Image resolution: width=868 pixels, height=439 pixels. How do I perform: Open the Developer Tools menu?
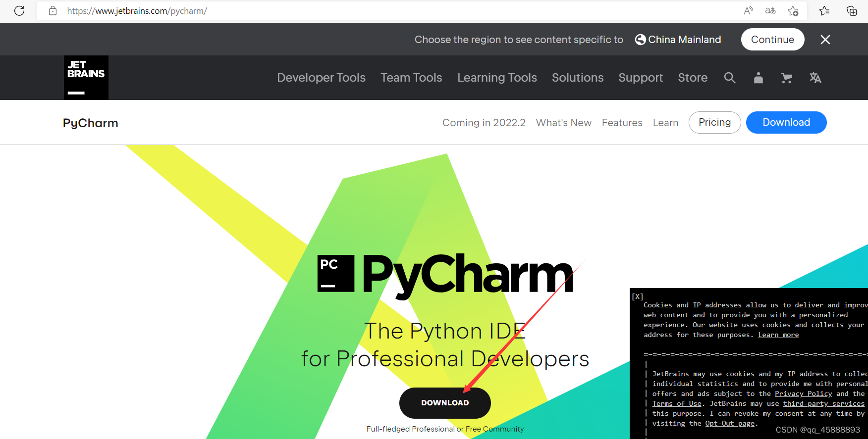[321, 78]
